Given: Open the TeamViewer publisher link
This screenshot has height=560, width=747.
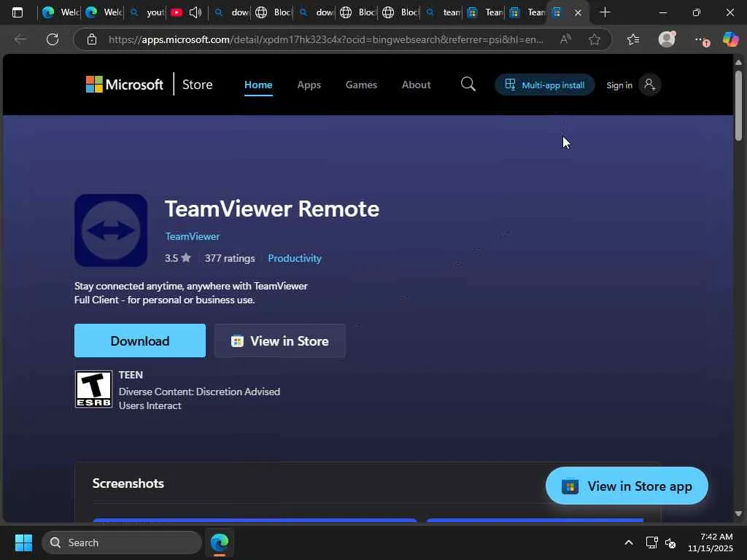Looking at the screenshot, I should point(193,236).
